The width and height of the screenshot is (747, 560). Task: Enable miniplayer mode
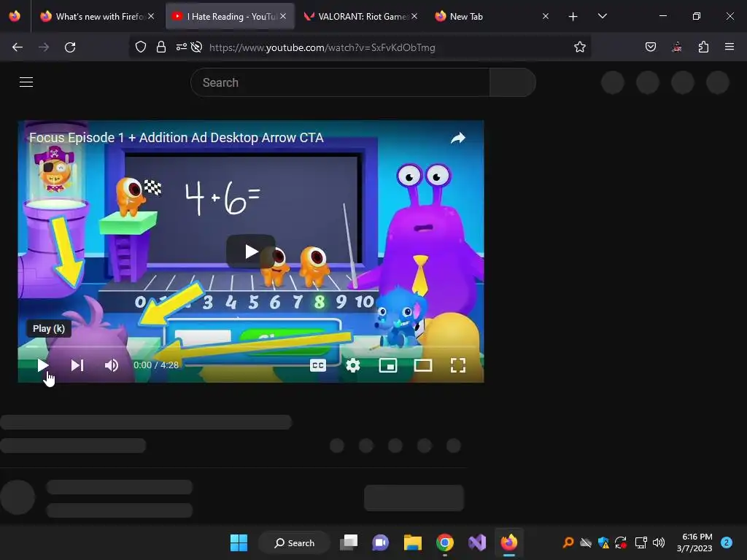click(x=388, y=365)
